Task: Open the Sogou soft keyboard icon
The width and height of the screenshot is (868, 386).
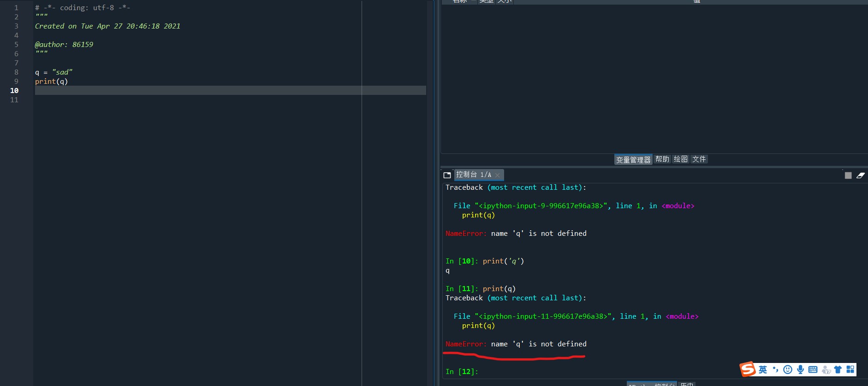Action: tap(813, 369)
